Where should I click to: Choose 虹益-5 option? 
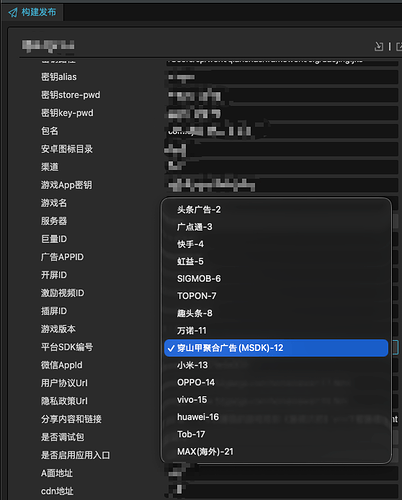(276, 261)
